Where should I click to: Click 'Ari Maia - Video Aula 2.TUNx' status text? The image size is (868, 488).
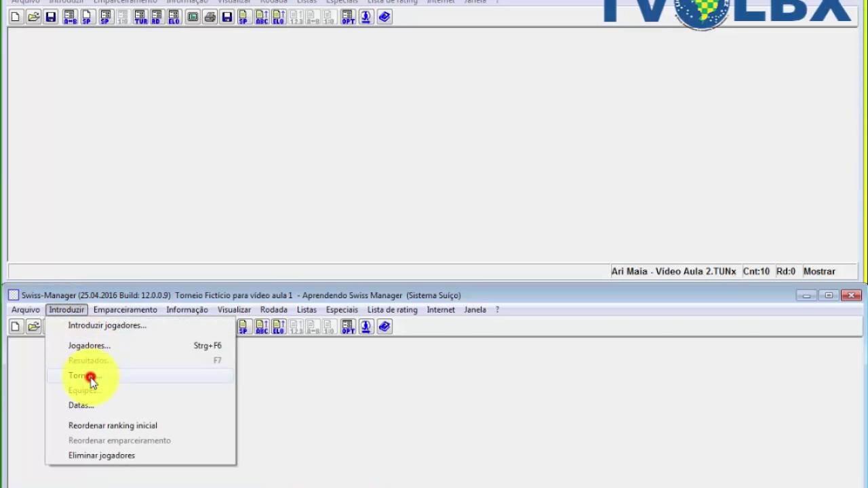(673, 271)
